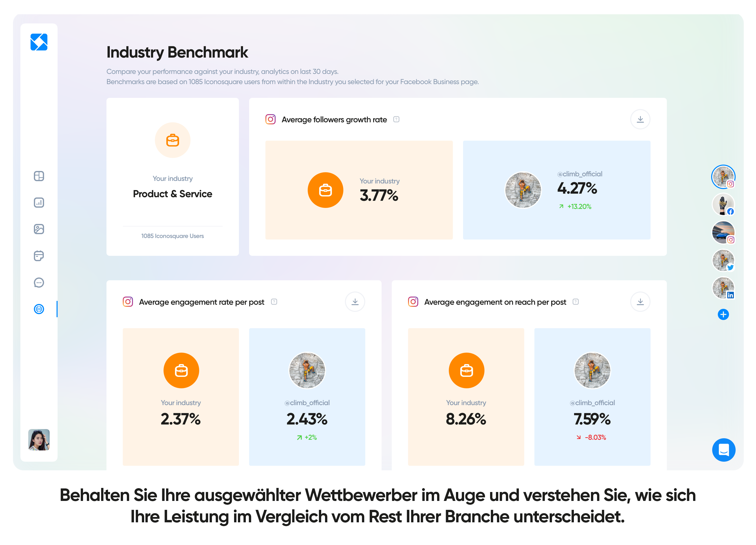Open the help tooltip beside Average engagement rate

[274, 302]
